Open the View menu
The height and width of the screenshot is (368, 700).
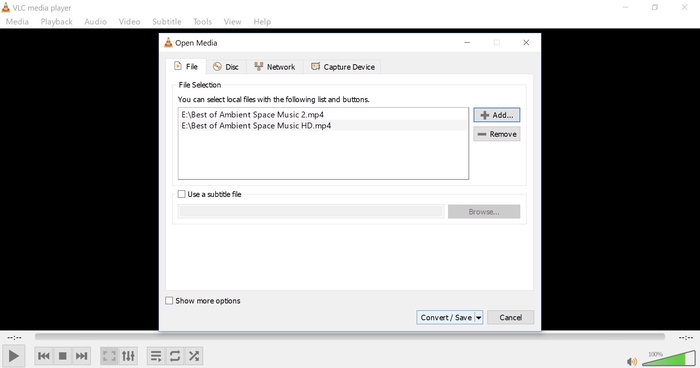(x=232, y=21)
